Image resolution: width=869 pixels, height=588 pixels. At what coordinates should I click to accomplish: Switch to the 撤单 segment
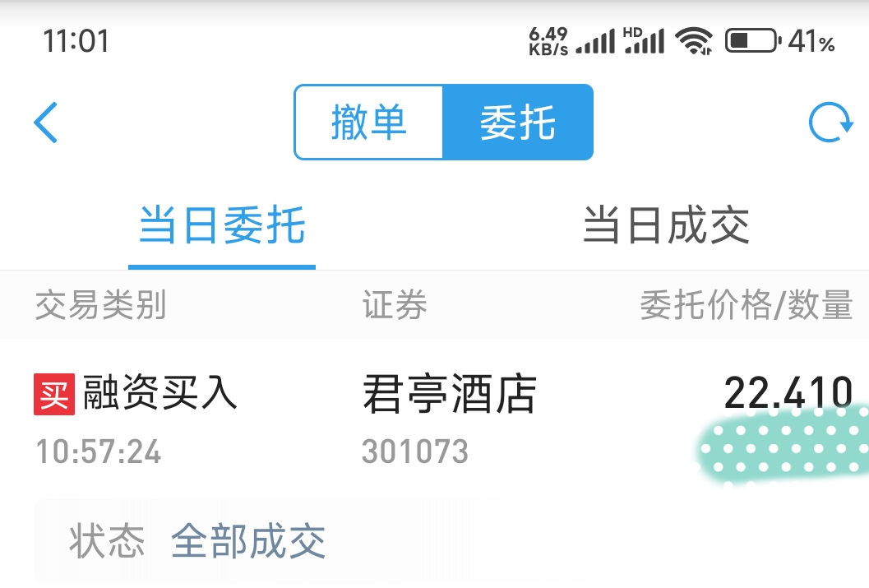pos(369,122)
